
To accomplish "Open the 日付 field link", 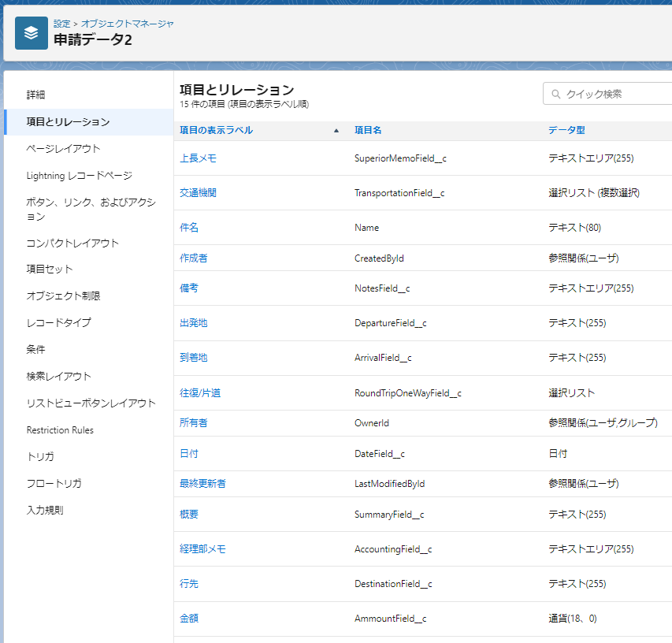I will coord(189,454).
